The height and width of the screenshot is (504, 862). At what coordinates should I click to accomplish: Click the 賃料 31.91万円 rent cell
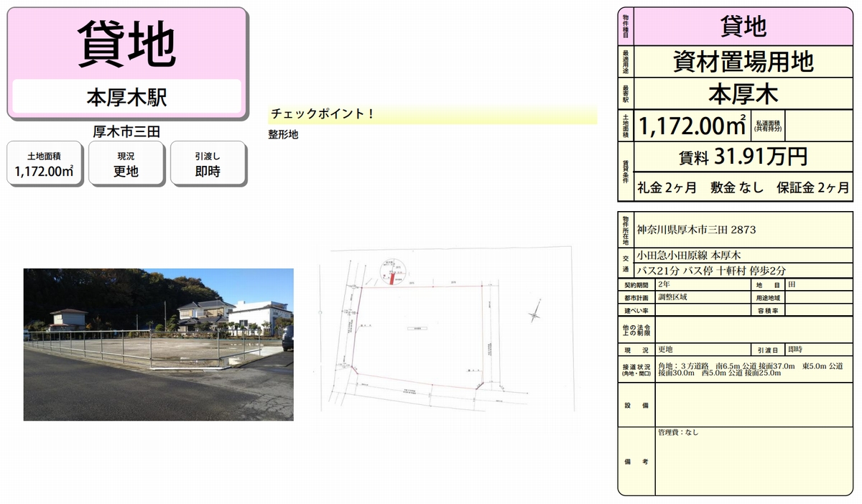[x=743, y=157]
